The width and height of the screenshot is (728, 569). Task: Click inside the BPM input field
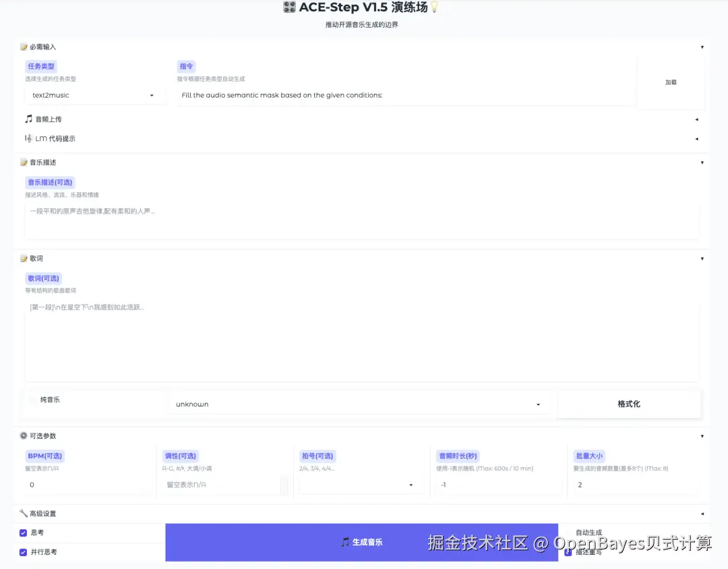click(88, 485)
